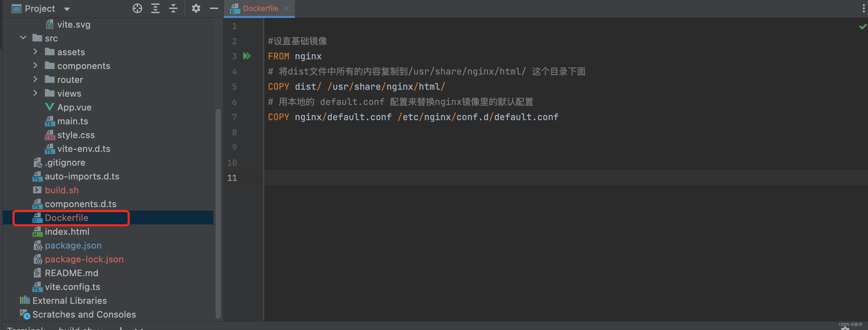Click the image icon beside vite.svg
The width and height of the screenshot is (868, 330).
coord(50,24)
